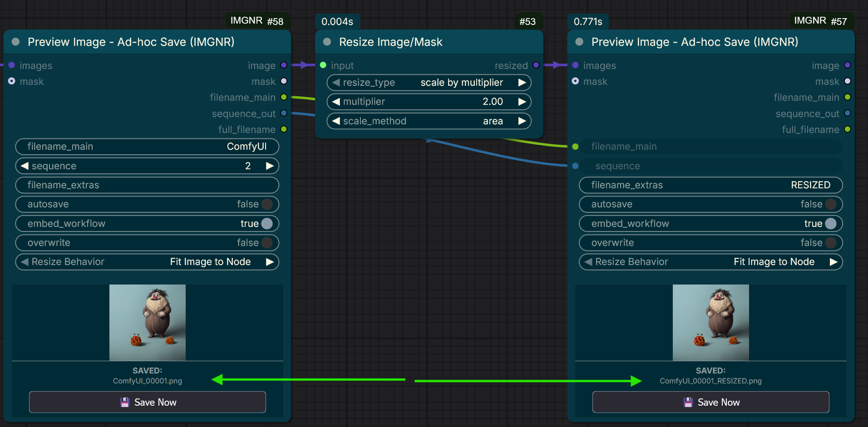Click the filename_main output socket on node #58
868x427 pixels.
pos(284,97)
